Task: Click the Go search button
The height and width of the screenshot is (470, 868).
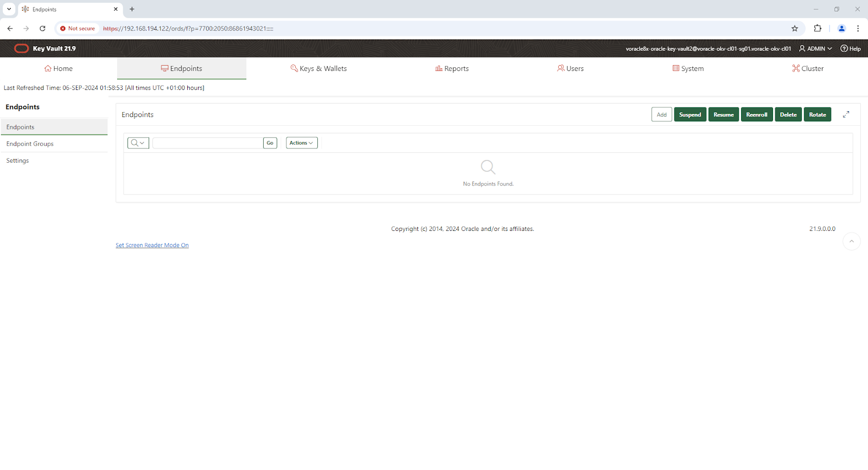Action: [x=270, y=143]
